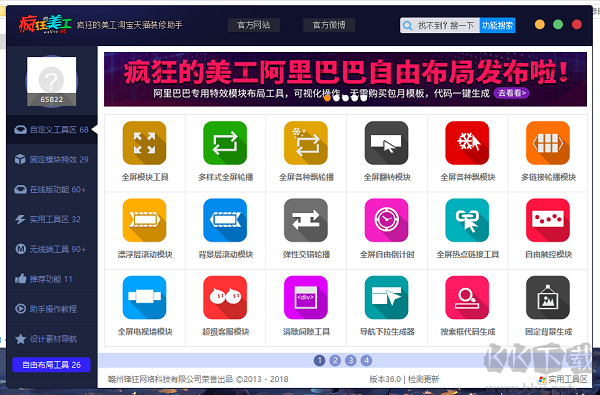Open the 搜索框代码生成 tool
The width and height of the screenshot is (600, 395).
(467, 297)
